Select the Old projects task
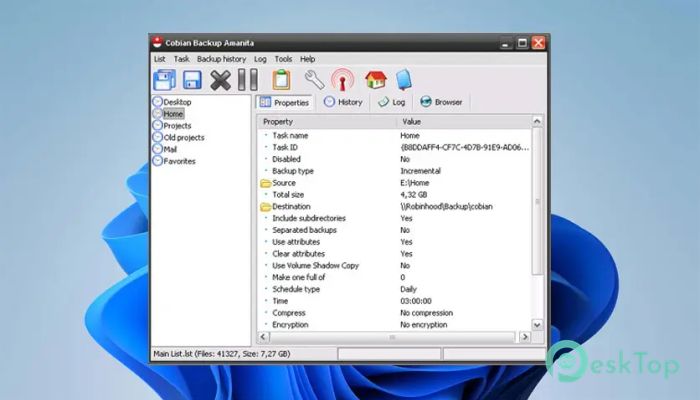 click(x=184, y=138)
